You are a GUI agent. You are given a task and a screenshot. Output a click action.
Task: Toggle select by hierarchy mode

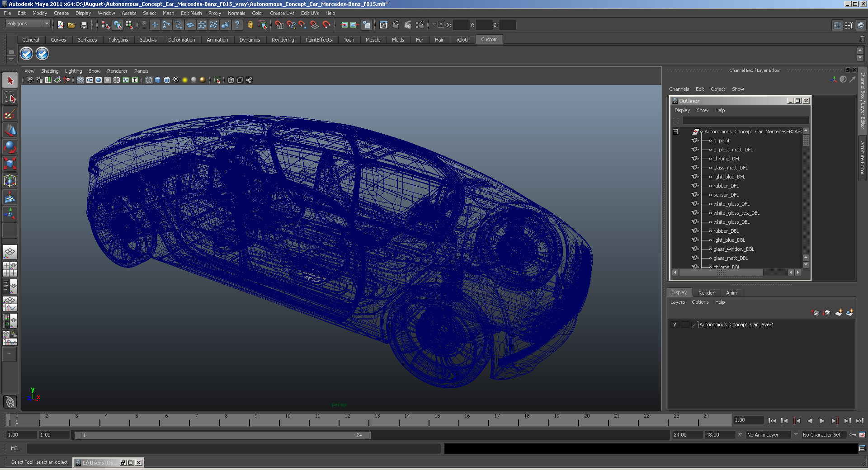106,25
